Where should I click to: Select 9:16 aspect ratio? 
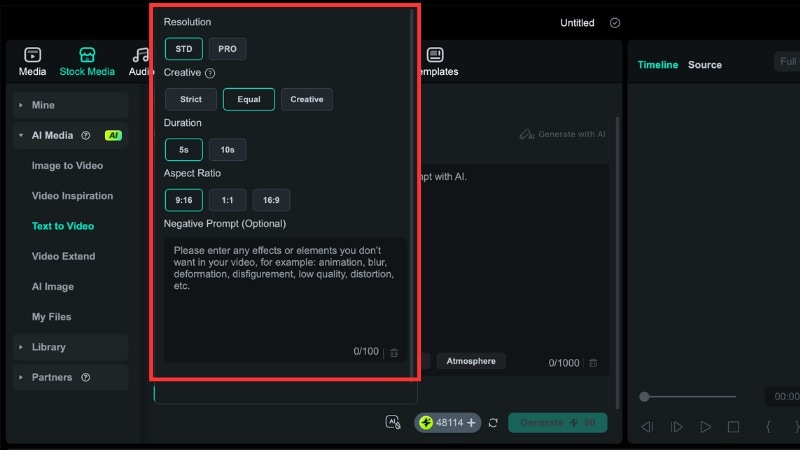pyautogui.click(x=184, y=200)
